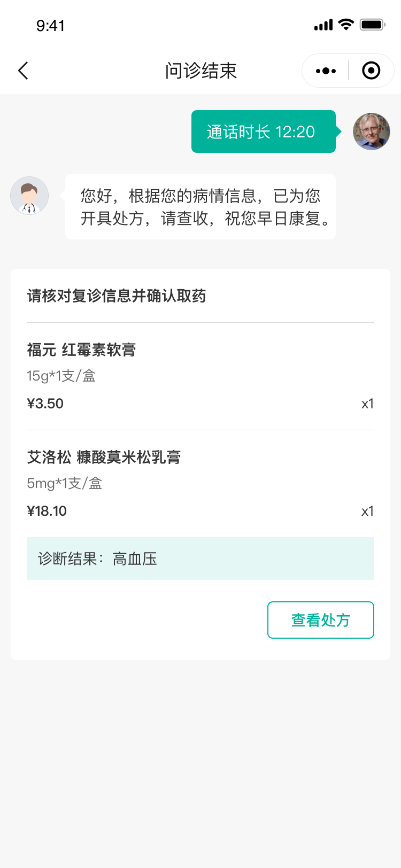Tap the Wi-Fi status icon
Viewport: 401px width, 868px height.
pos(346,25)
